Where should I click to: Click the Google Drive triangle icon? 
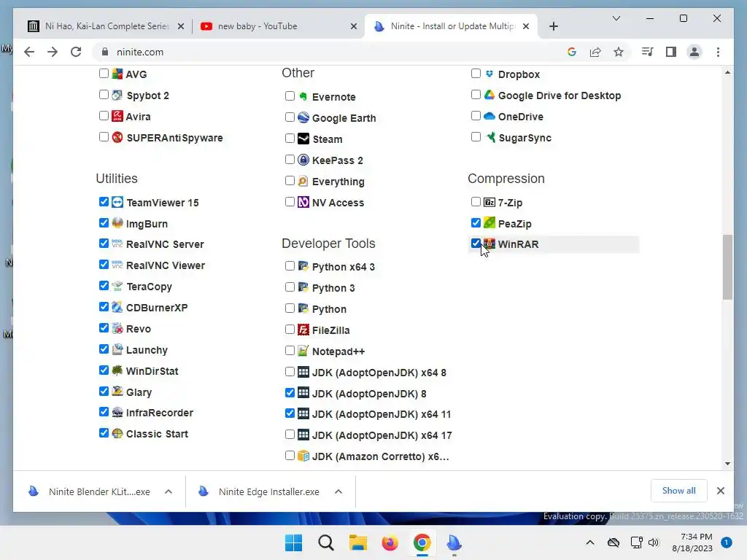click(x=489, y=95)
